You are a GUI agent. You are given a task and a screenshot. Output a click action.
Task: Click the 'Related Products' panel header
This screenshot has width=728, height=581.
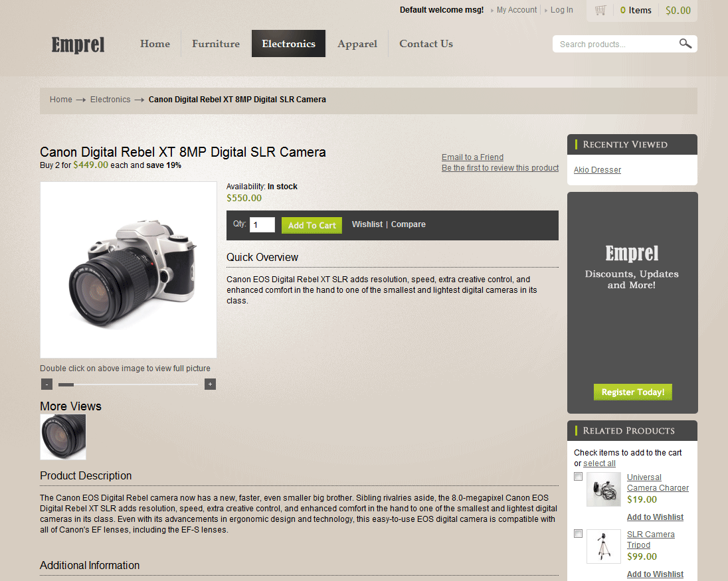click(632, 431)
